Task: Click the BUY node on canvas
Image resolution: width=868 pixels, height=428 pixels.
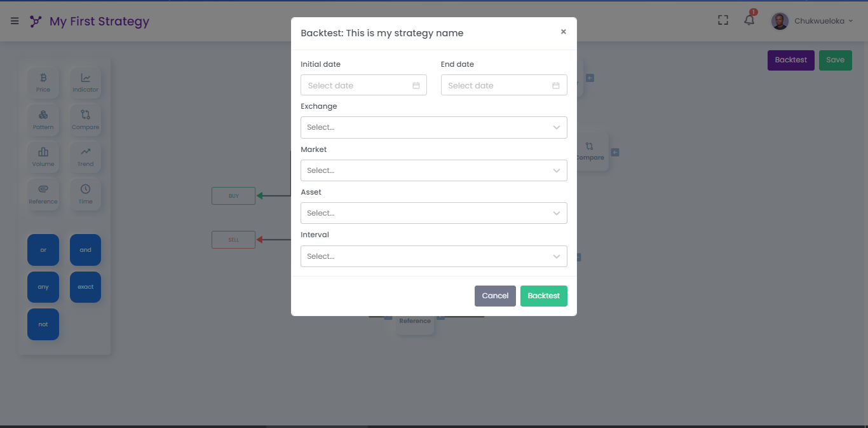Action: pos(233,196)
